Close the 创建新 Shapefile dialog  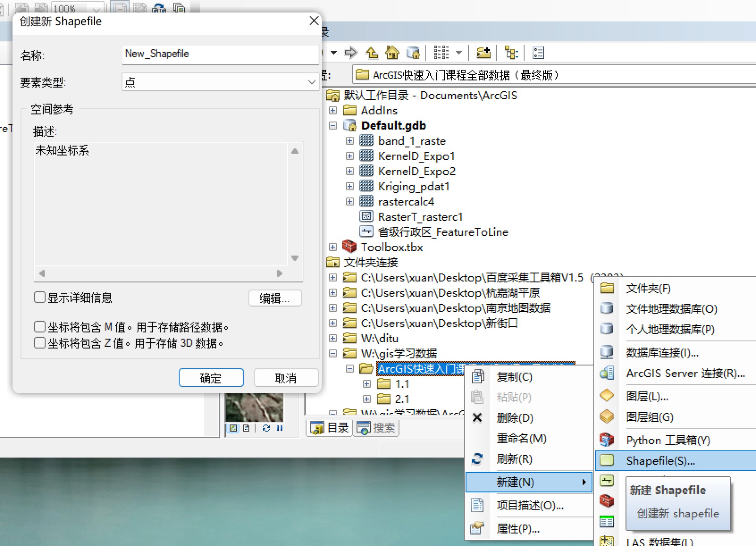pyautogui.click(x=314, y=21)
